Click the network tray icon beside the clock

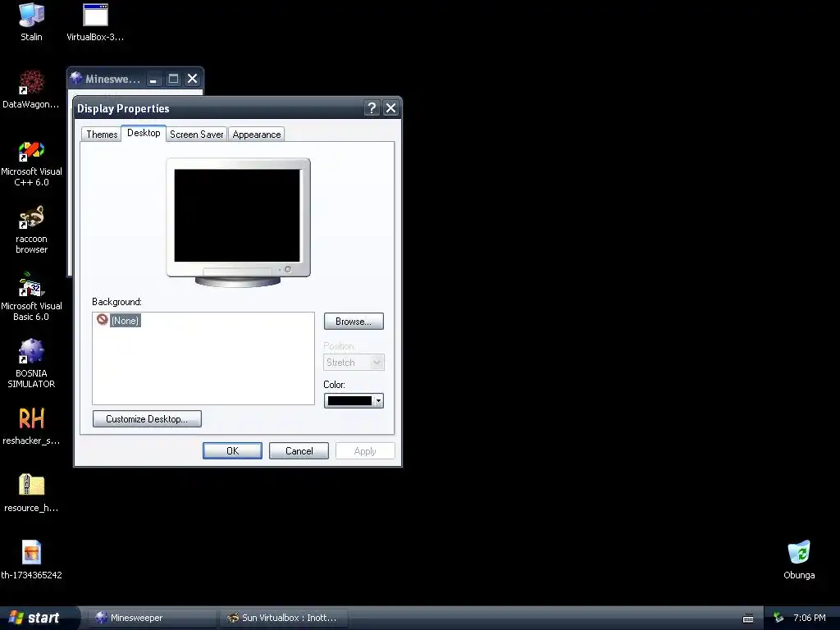(778, 618)
